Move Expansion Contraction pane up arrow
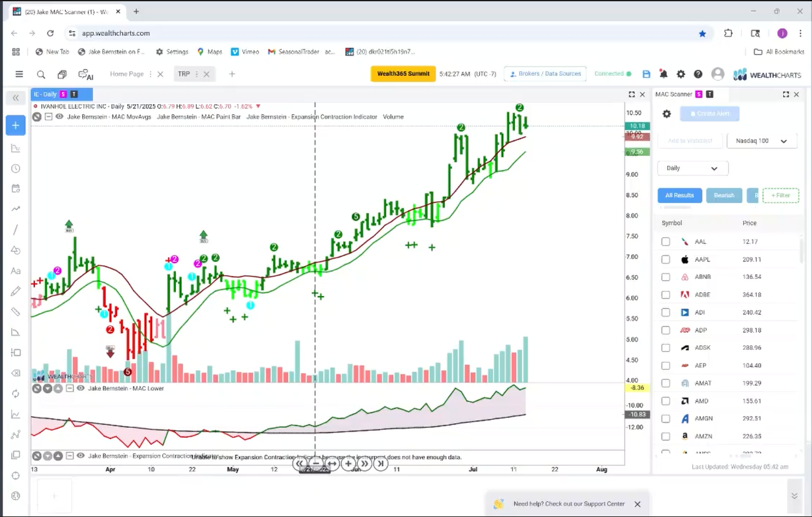 (58, 456)
